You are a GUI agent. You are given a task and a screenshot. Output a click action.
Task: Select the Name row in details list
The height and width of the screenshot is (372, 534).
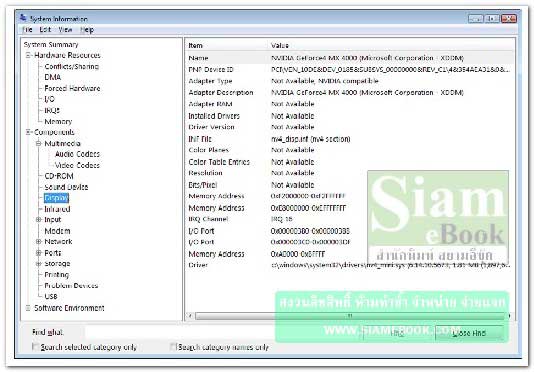350,58
